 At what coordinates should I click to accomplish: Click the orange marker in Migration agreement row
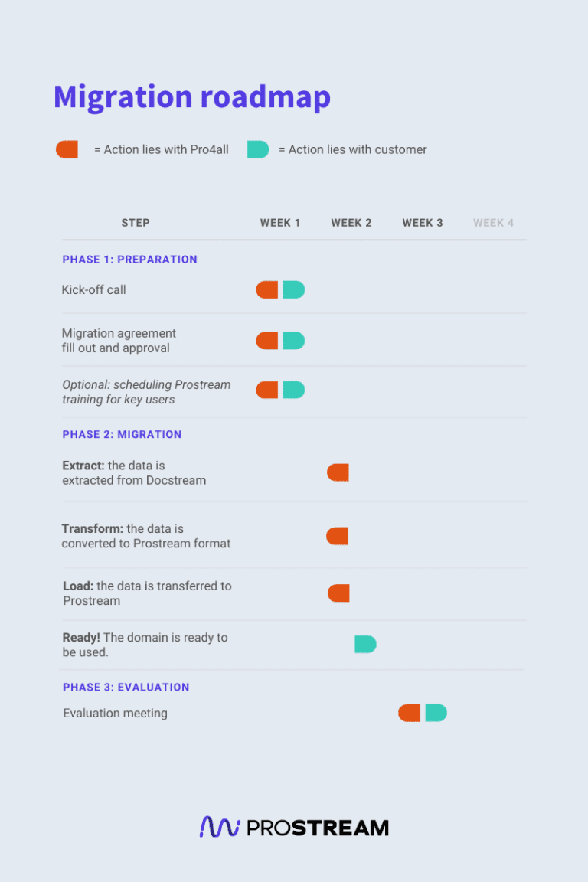267,341
